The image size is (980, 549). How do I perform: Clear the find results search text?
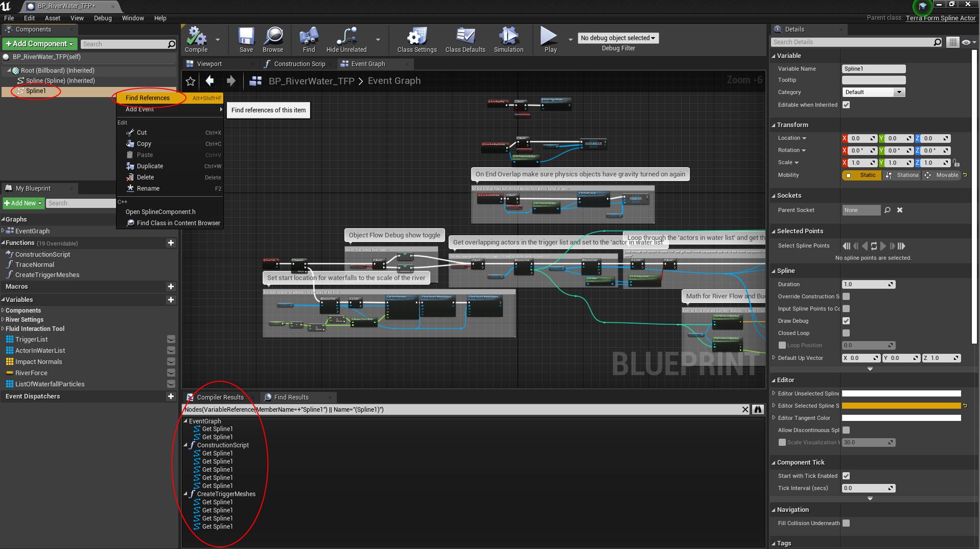pyautogui.click(x=745, y=409)
